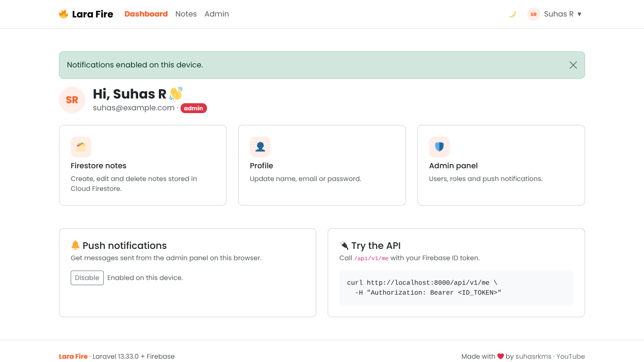644x362 pixels.
Task: Click the Profile person icon
Action: tap(260, 147)
